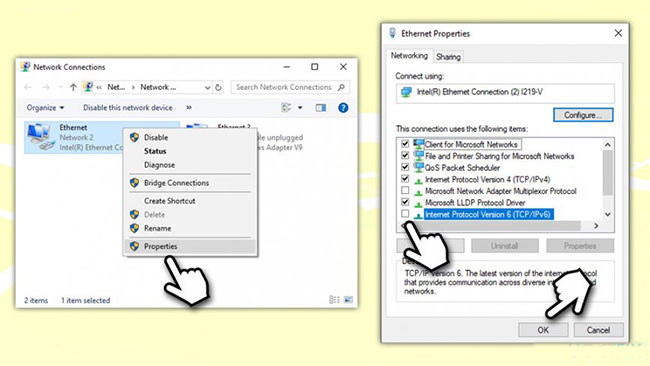Choose Create Shortcut in the context menu
This screenshot has width=650, height=366.
click(x=170, y=201)
